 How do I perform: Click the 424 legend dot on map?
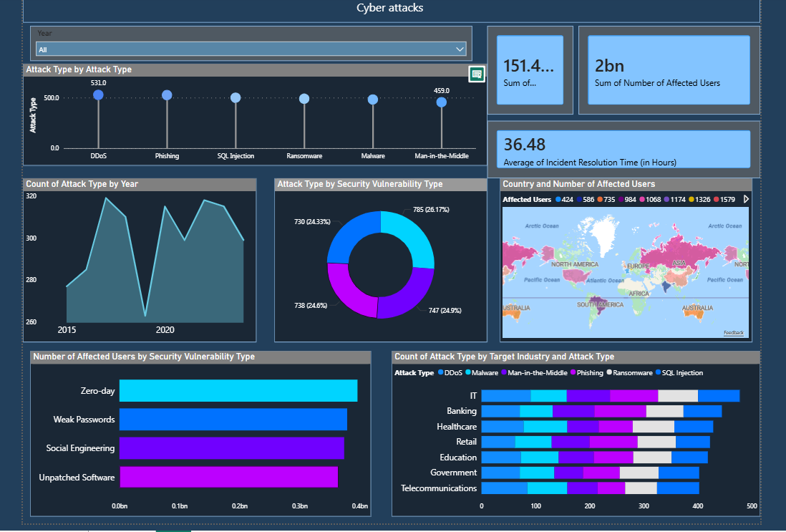tap(558, 199)
